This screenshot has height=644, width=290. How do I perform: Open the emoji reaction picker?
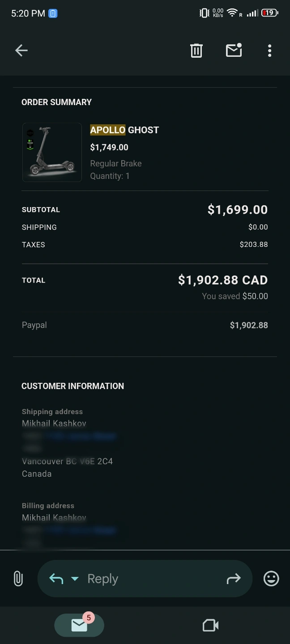click(x=271, y=579)
